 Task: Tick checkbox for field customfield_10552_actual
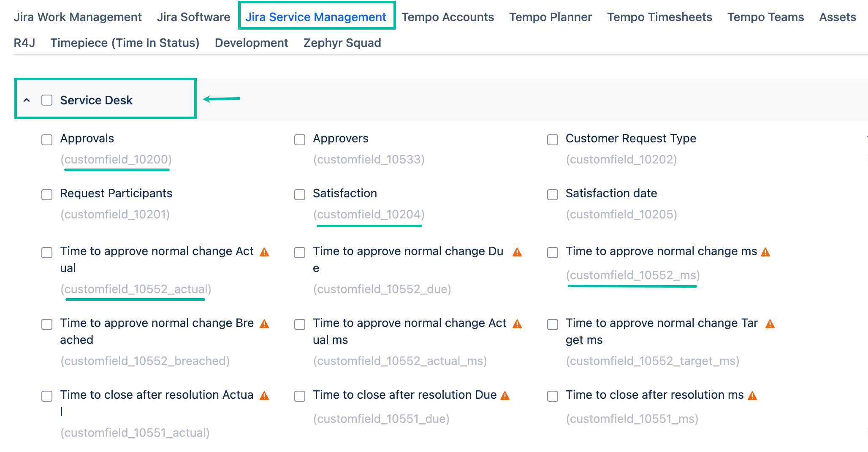pyautogui.click(x=47, y=252)
